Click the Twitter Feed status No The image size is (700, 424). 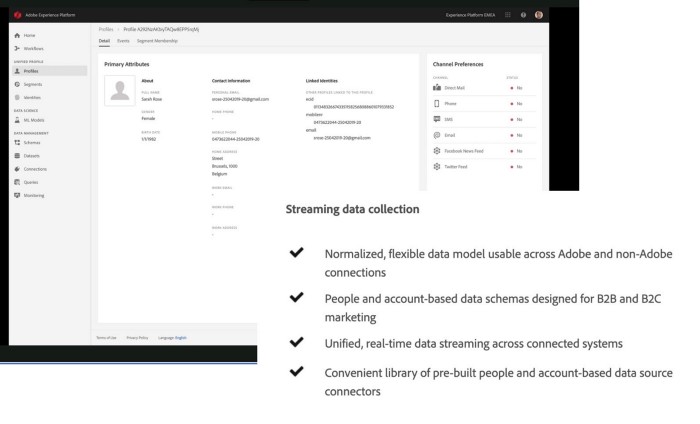519,167
